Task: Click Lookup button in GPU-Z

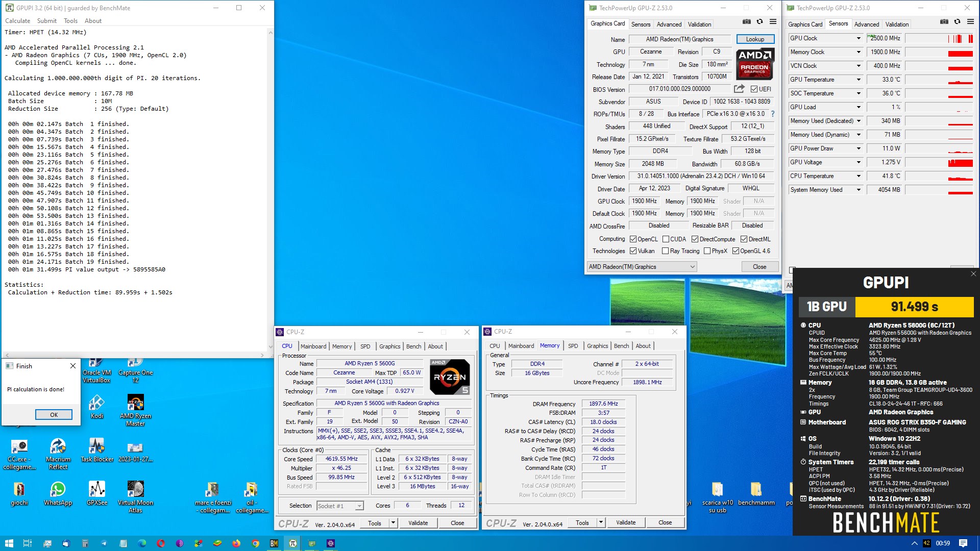Action: 755,39
